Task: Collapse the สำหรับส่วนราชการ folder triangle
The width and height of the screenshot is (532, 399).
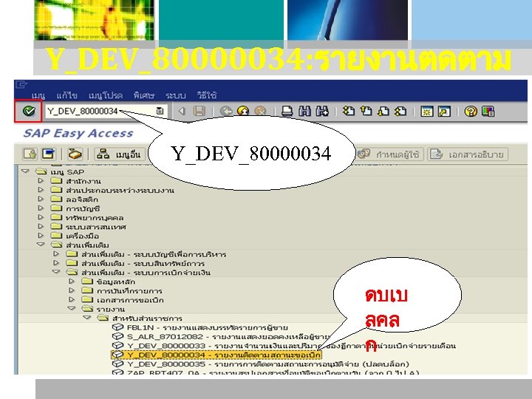Action: (87, 318)
